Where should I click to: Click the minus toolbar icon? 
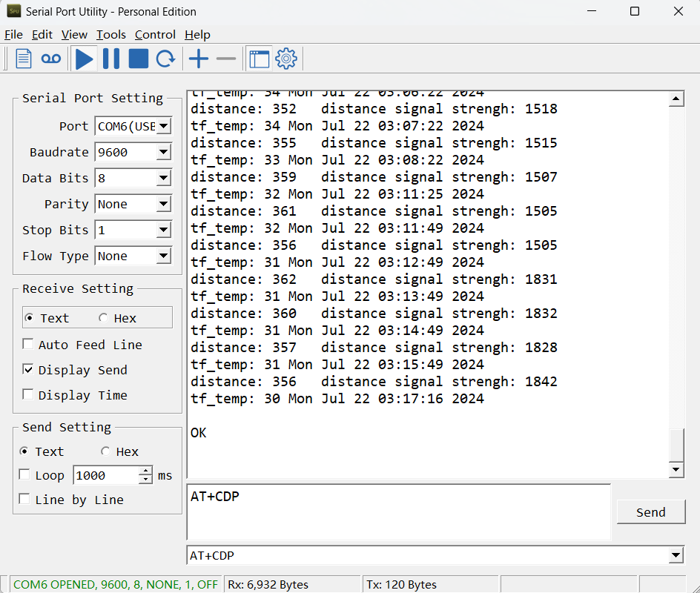click(226, 59)
